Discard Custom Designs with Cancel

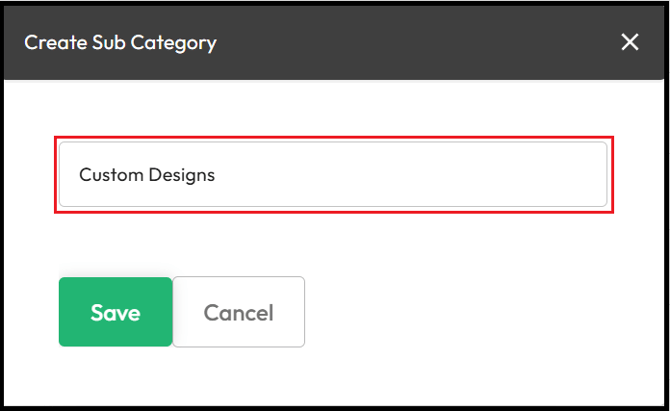point(238,312)
